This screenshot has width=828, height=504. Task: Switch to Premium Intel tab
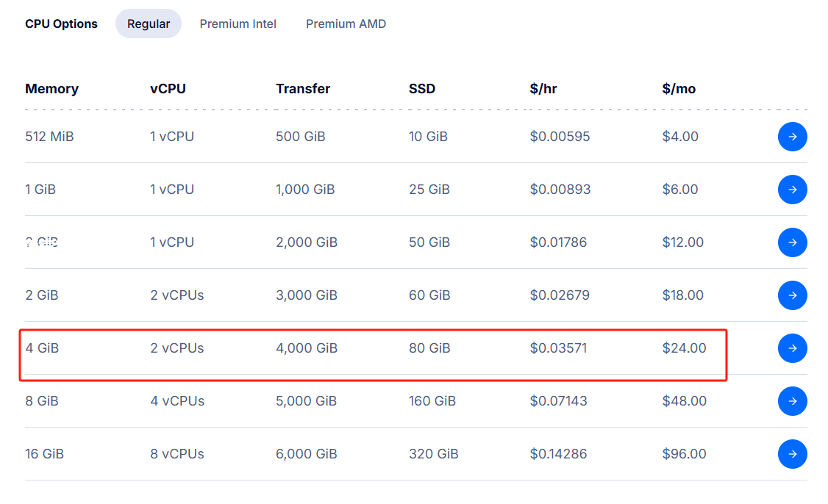click(x=238, y=24)
